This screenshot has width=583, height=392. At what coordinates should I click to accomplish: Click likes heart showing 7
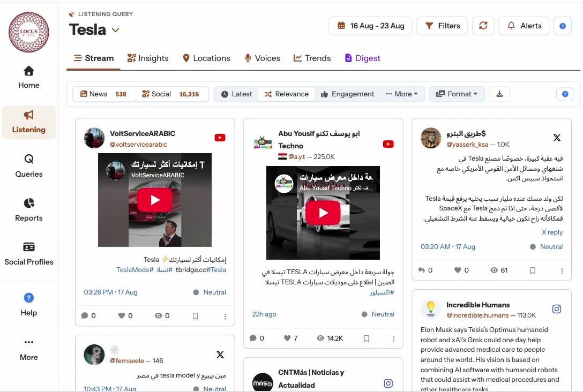(x=287, y=338)
